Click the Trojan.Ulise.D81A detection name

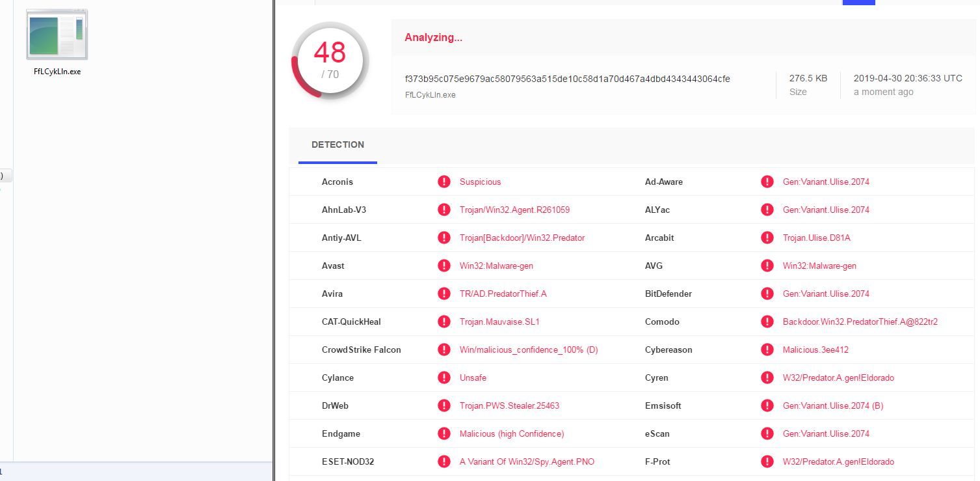click(x=816, y=238)
